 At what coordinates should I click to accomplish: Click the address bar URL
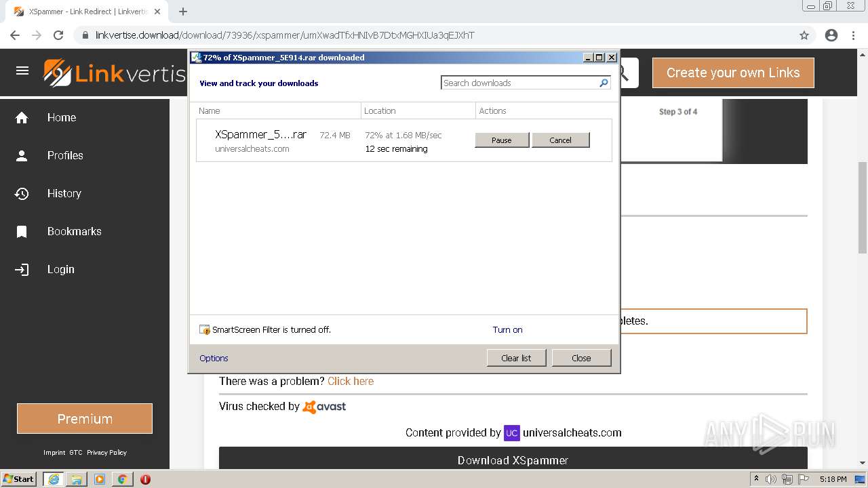coord(285,35)
